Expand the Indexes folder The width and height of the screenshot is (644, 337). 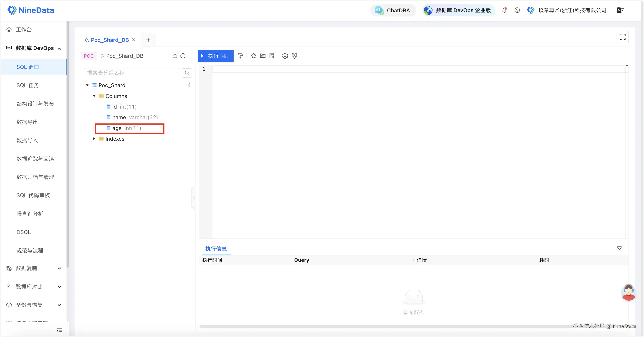tap(94, 139)
